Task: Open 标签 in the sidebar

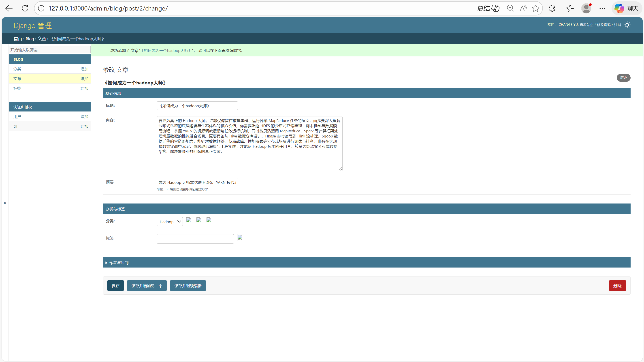Action: [17, 88]
